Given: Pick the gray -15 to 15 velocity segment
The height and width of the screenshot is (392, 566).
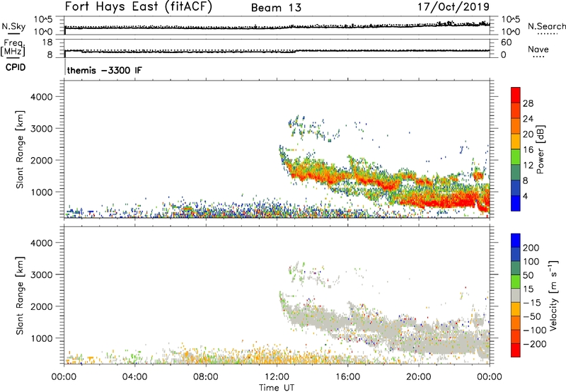Looking at the screenshot, I should pos(516,295).
